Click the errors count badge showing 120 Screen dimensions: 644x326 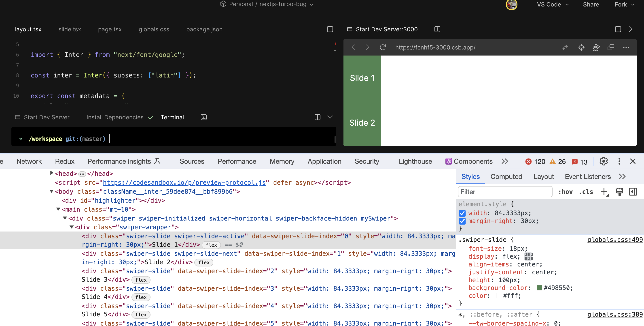coord(535,161)
